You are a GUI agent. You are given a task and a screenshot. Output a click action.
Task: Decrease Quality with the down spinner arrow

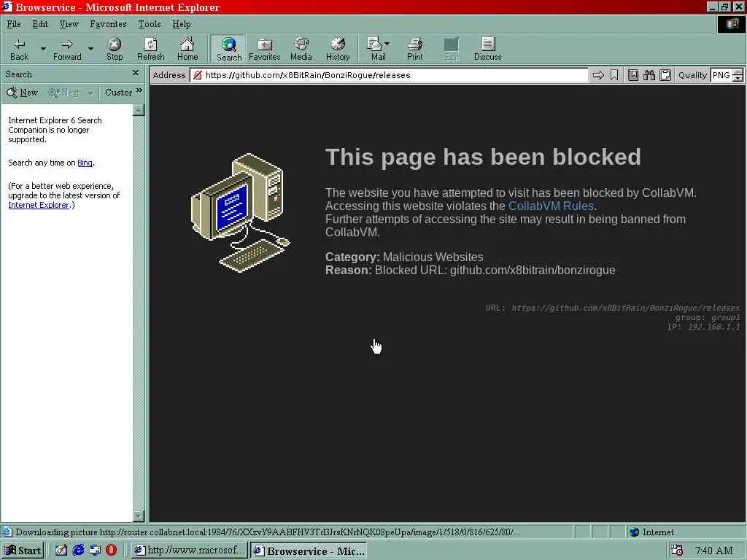(x=738, y=78)
